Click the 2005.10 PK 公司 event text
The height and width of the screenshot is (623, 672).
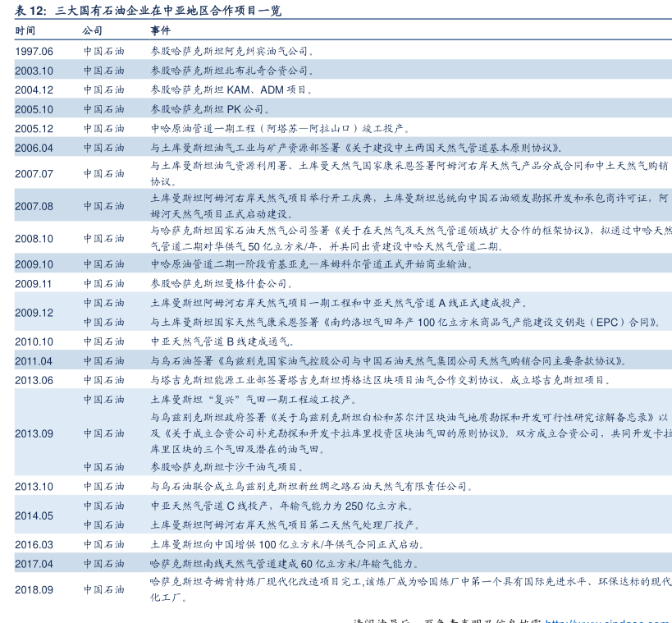(x=210, y=109)
